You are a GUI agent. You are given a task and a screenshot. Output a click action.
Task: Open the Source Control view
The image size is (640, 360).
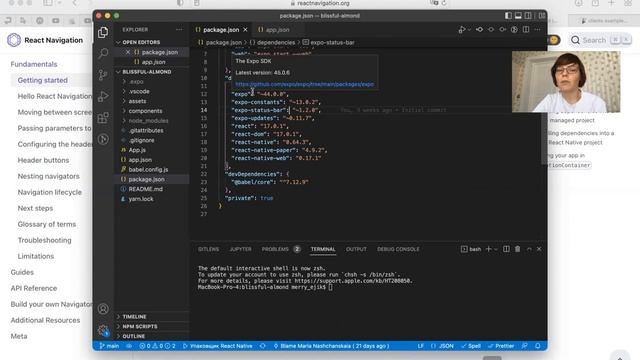click(x=103, y=75)
